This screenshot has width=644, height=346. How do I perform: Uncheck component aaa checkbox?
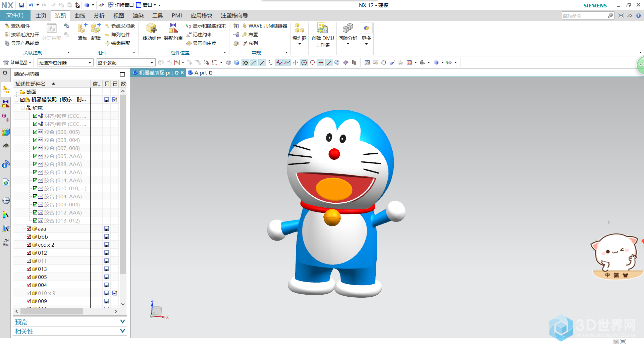pyautogui.click(x=29, y=229)
